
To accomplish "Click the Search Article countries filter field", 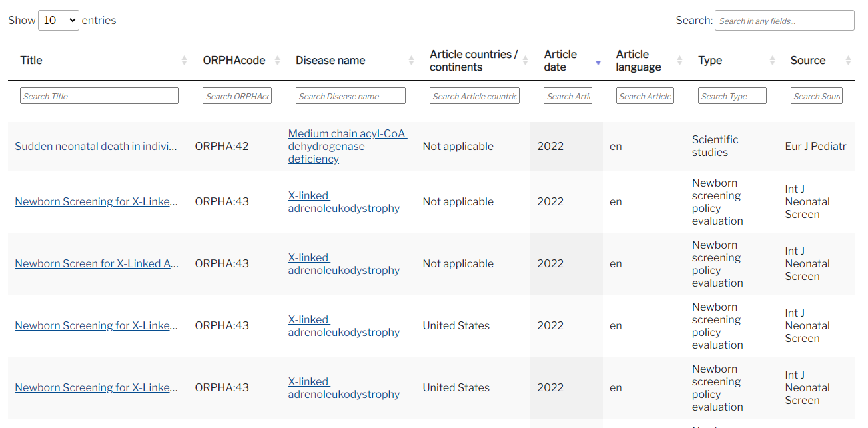I will [x=474, y=96].
